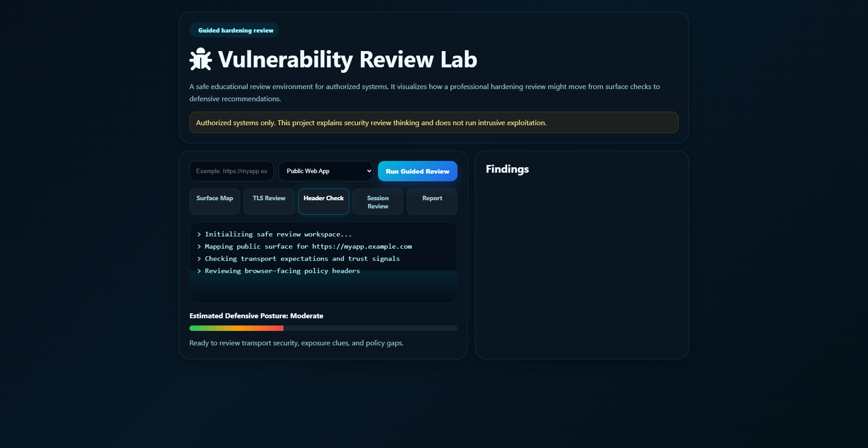Viewport: 868px width, 448px height.
Task: Click the bug icon next to the title
Action: pos(201,59)
